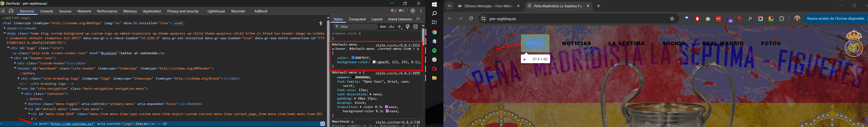The image size is (868, 127).
Task: Expand the transition shorthand property
Action: click(361, 107)
